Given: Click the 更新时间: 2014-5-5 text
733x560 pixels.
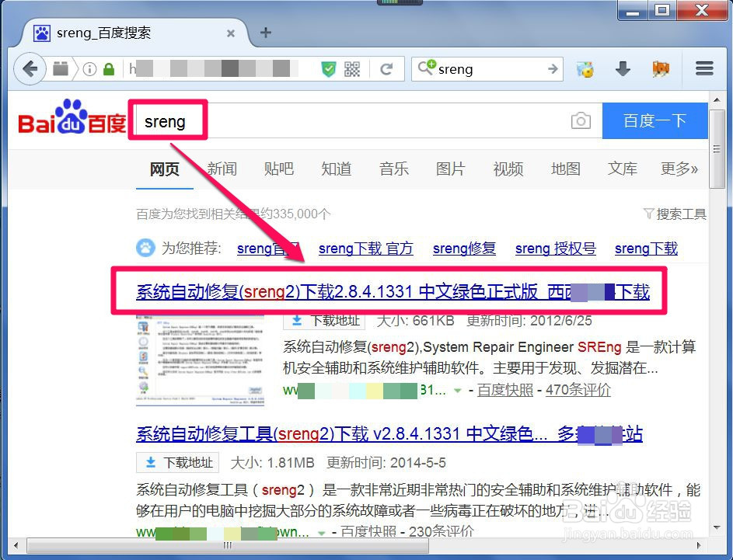Looking at the screenshot, I should [386, 463].
